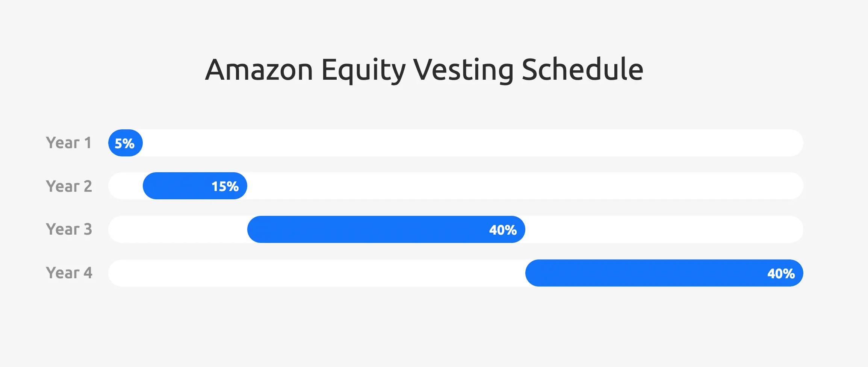Click the word "Schedule" in the title

click(582, 70)
